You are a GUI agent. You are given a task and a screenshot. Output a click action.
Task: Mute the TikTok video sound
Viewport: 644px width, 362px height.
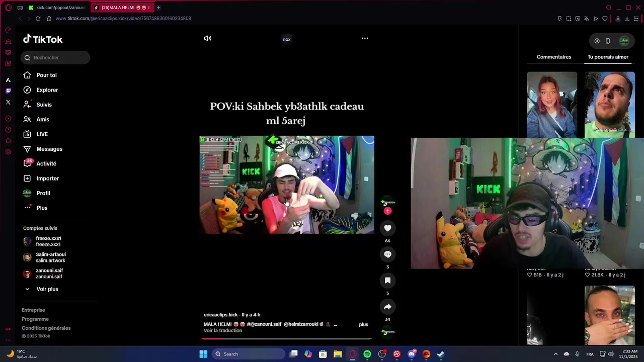click(207, 38)
